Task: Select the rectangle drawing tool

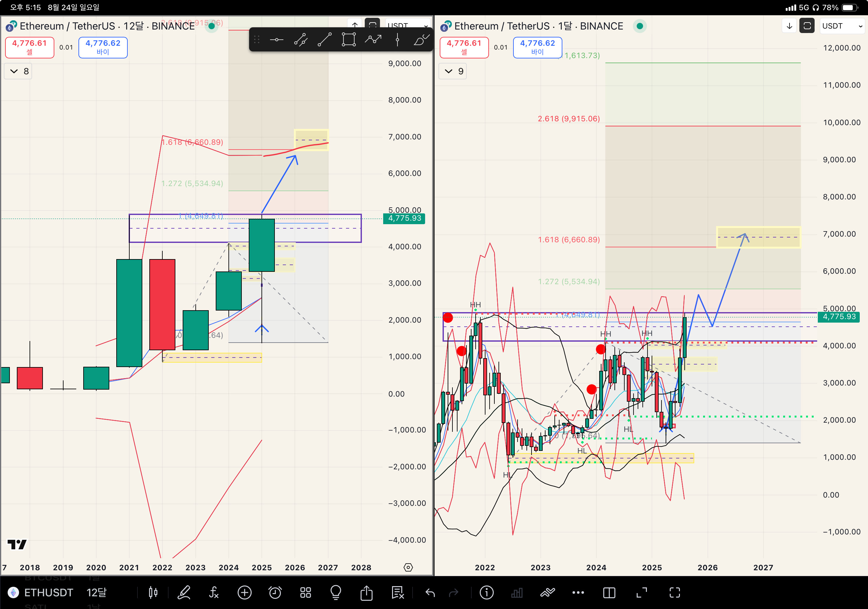Action: click(x=349, y=40)
